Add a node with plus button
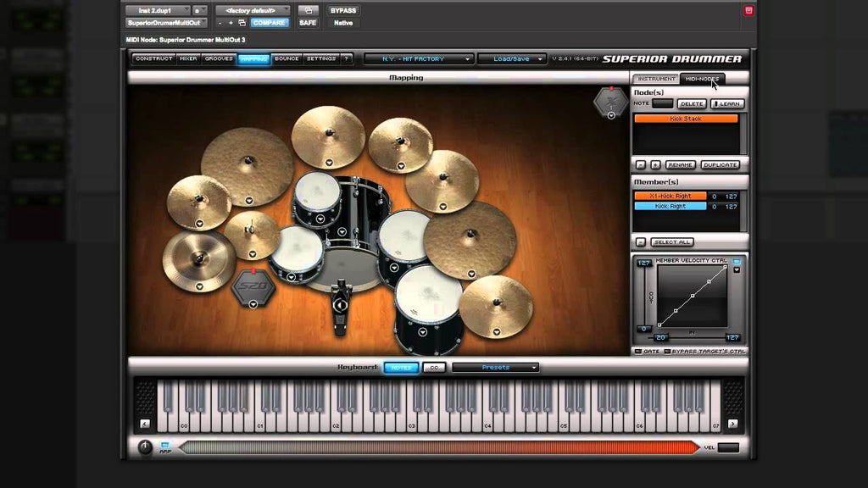 coord(655,165)
